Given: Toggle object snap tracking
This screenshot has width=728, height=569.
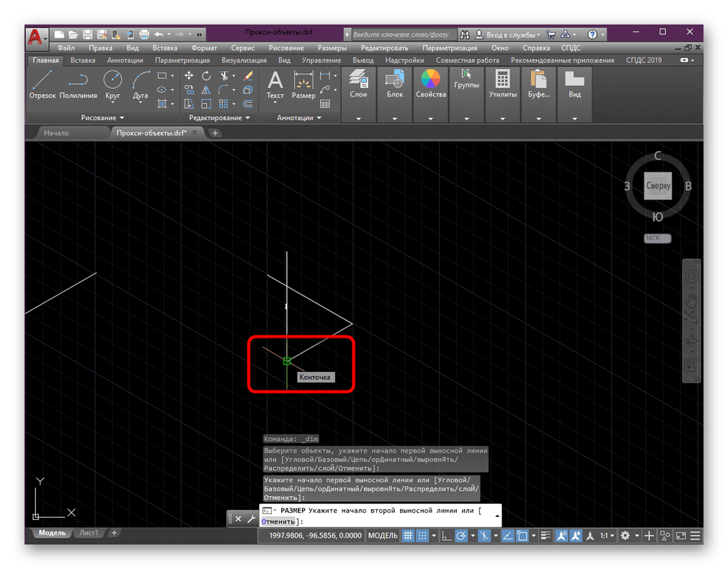Looking at the screenshot, I should tap(507, 535).
